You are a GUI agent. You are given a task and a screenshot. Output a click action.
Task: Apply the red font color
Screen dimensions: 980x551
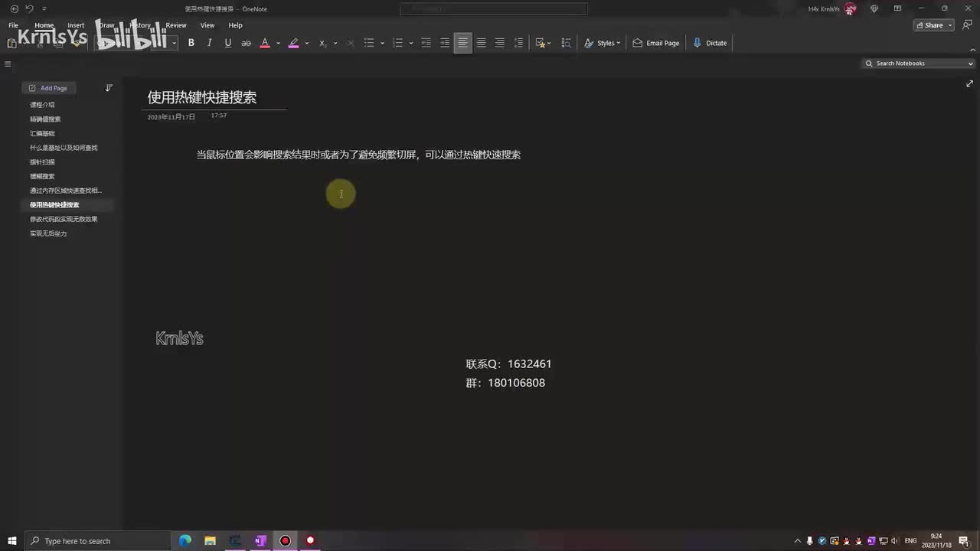click(265, 43)
